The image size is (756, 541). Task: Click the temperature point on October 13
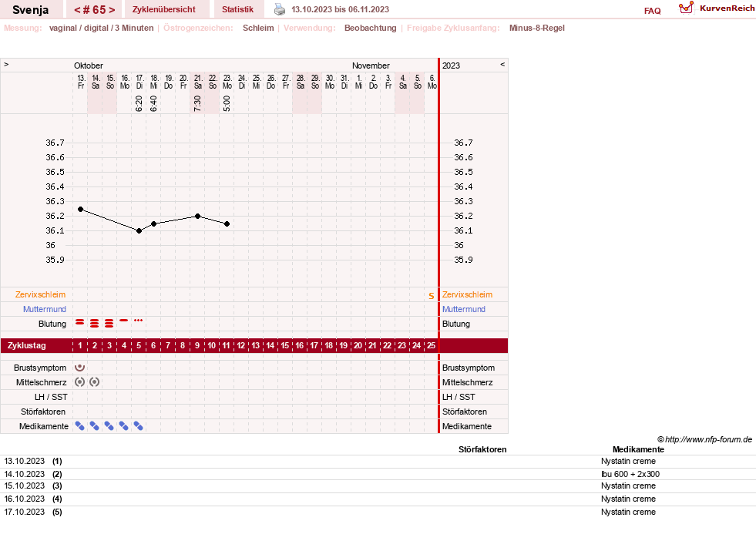tap(80, 210)
